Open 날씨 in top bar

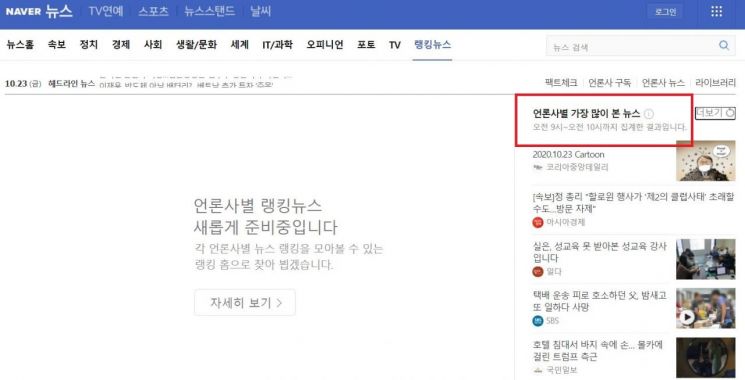point(260,11)
